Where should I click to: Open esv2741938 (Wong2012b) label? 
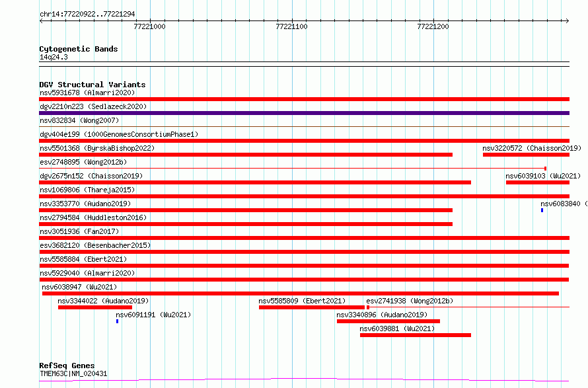410,301
